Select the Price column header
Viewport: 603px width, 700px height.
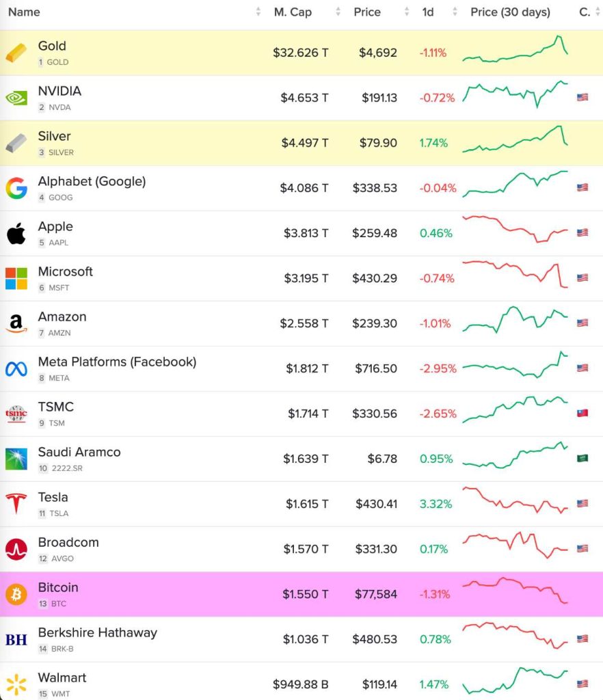[367, 12]
